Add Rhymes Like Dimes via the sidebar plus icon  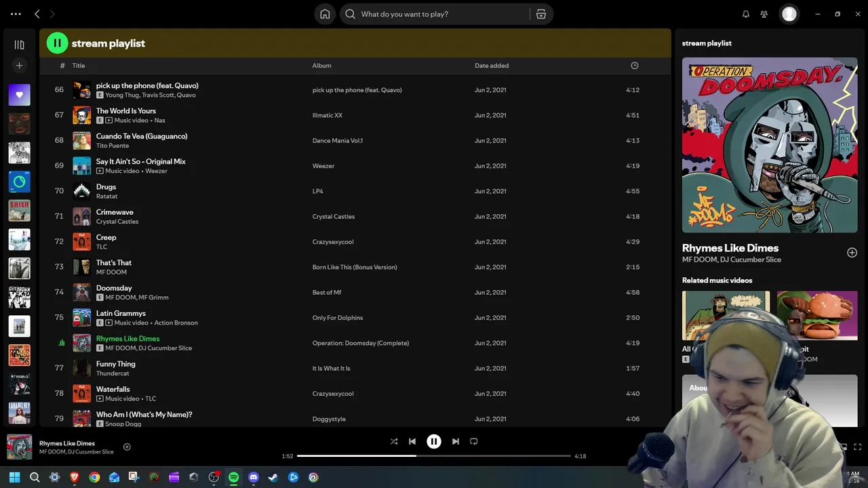click(852, 253)
